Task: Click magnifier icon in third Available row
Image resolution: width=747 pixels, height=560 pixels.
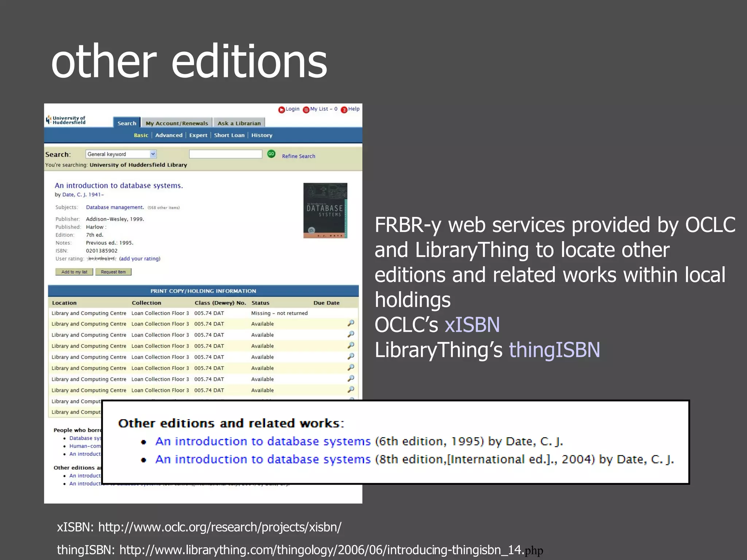Action: point(351,345)
